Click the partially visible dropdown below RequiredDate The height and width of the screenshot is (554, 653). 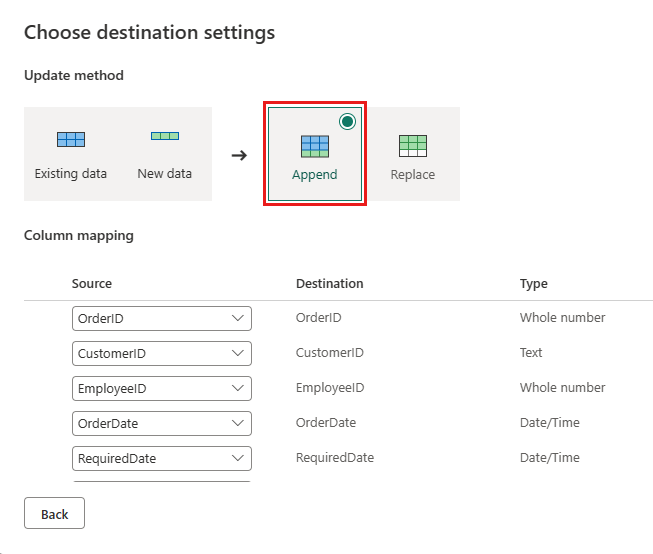(x=161, y=482)
